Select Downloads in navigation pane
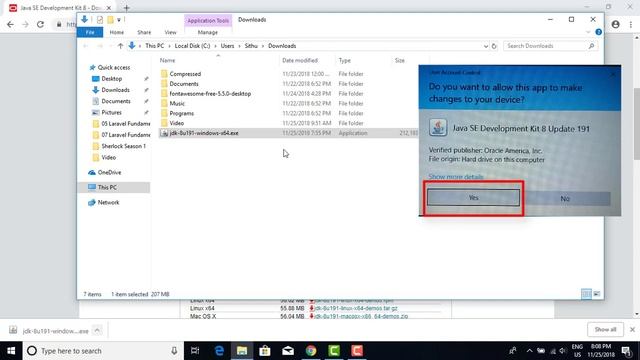The width and height of the screenshot is (640, 360). [115, 90]
